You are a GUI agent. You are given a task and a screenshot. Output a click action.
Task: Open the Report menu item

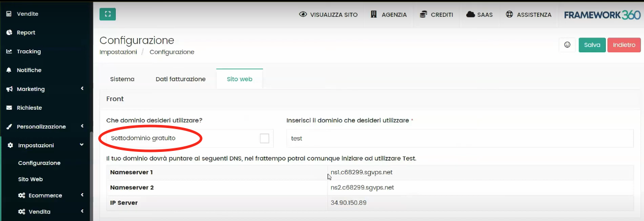coord(26,33)
